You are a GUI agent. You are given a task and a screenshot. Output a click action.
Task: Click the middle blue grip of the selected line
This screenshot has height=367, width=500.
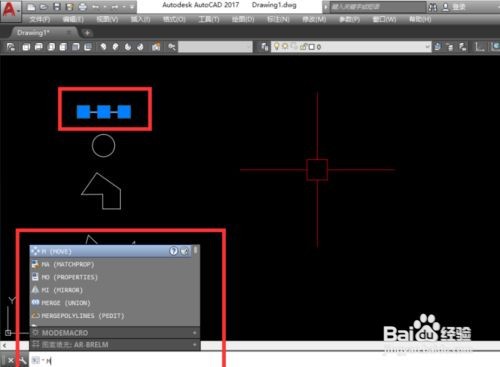[x=104, y=112]
